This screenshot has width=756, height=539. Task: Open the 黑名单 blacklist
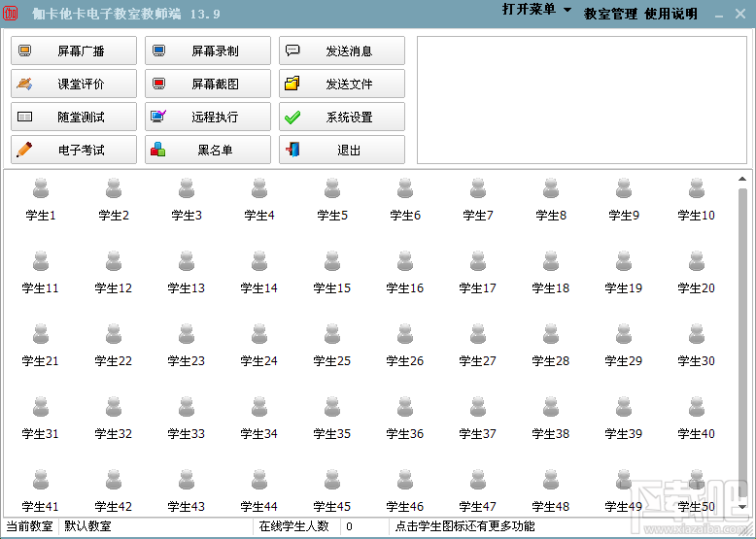(x=208, y=150)
